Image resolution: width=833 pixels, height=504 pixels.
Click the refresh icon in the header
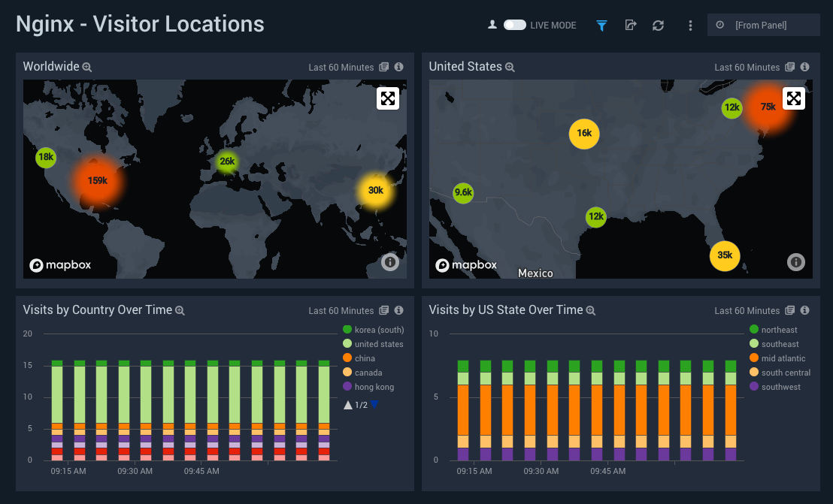coord(658,25)
